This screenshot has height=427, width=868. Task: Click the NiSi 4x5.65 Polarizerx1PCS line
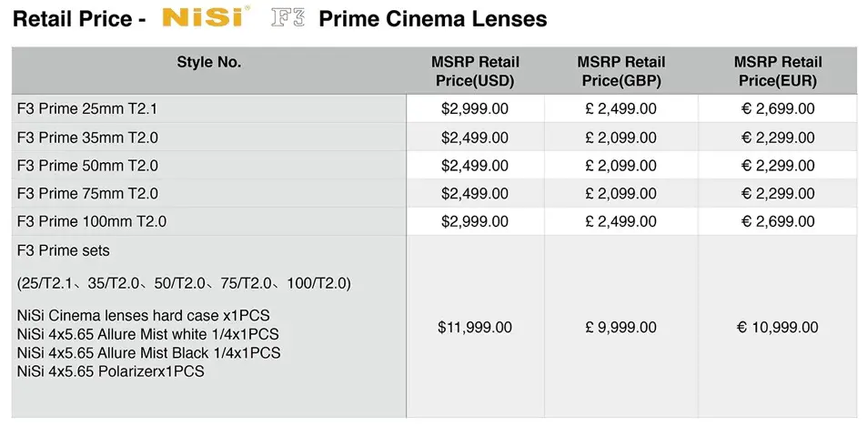(111, 371)
